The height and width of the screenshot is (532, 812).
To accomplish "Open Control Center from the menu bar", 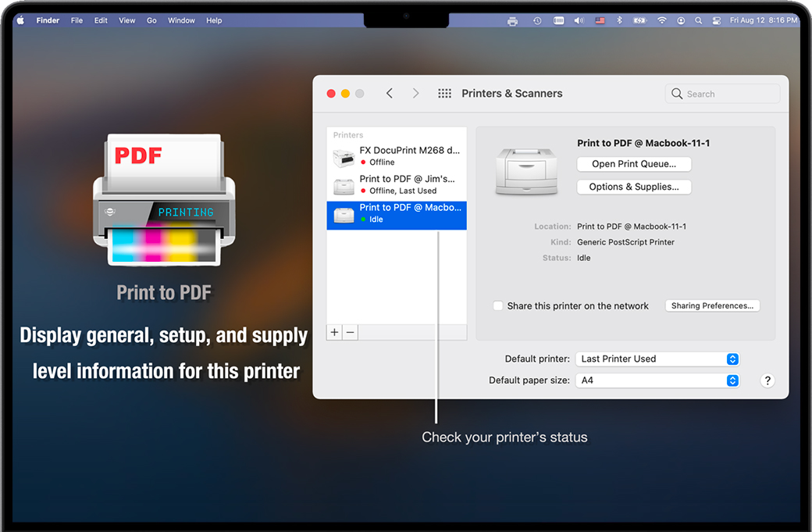I will pyautogui.click(x=716, y=21).
